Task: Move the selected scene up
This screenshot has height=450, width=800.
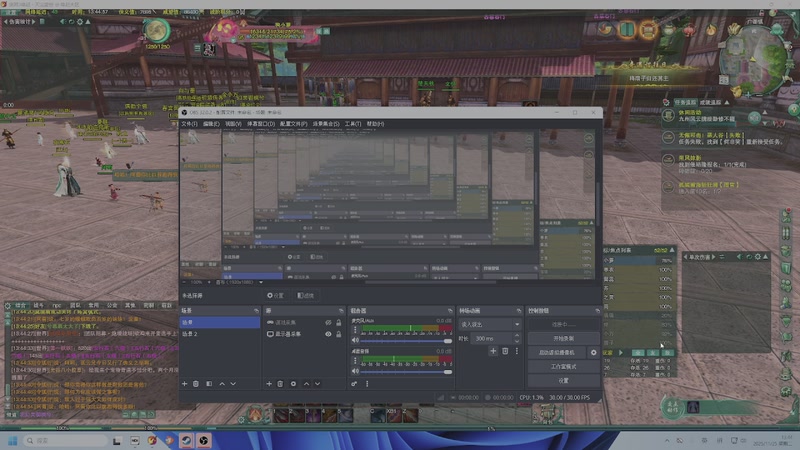Action: 222,384
